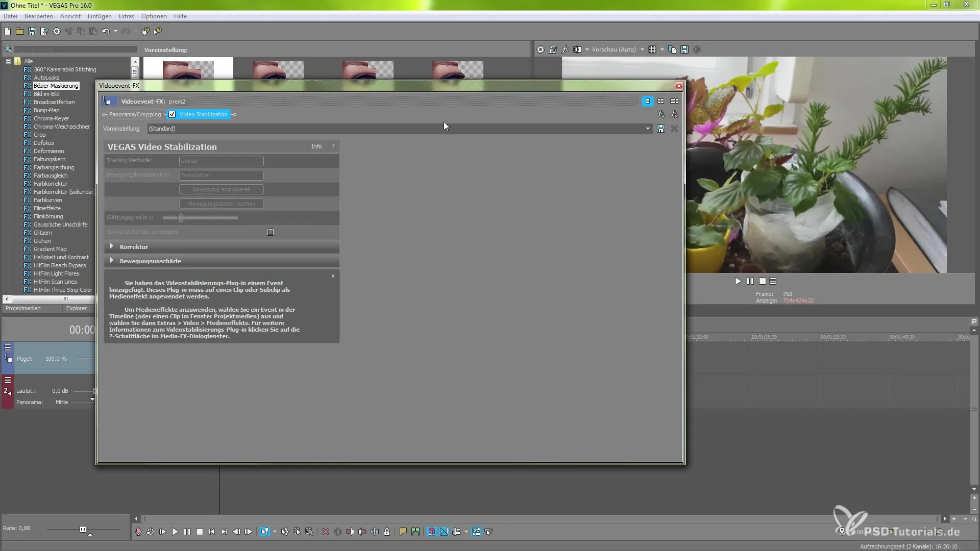Save preview snapshot to file
Viewport: 980px width, 551px height.
[x=684, y=49]
